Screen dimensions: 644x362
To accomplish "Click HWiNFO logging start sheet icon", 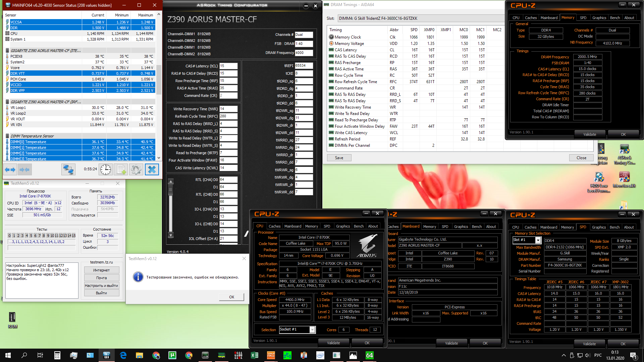I will tap(121, 170).
